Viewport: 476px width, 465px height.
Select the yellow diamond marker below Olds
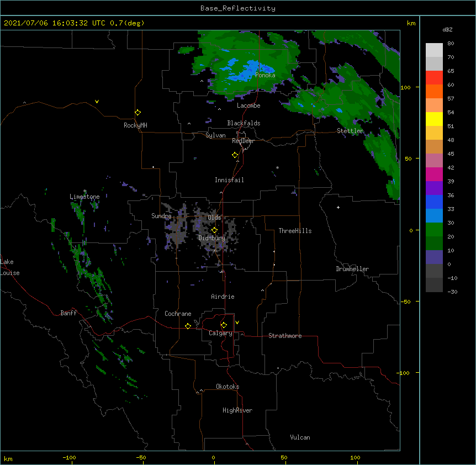(x=214, y=230)
